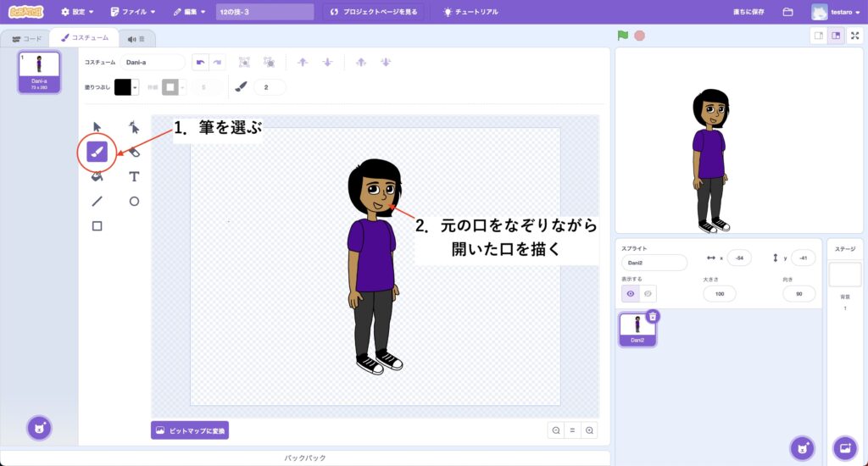Screen dimensions: 868x466
Task: Reset canvas zoom with equals icon
Action: (x=572, y=430)
